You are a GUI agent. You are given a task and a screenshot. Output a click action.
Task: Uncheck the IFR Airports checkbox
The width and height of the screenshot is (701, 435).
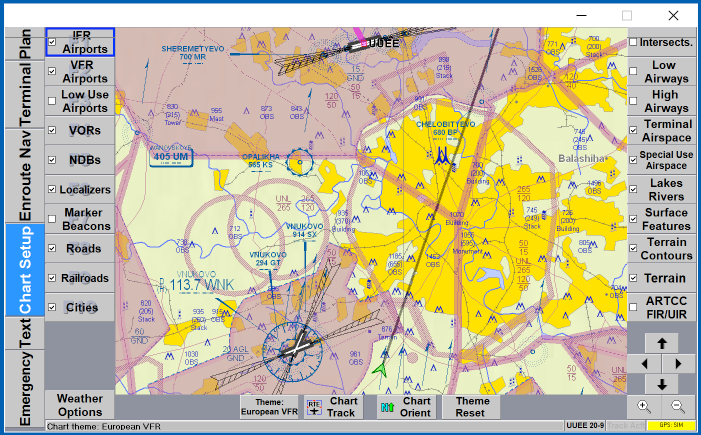(52, 42)
